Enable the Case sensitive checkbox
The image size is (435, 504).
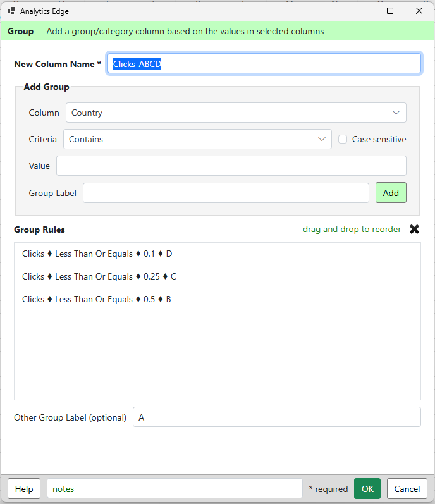pos(343,139)
